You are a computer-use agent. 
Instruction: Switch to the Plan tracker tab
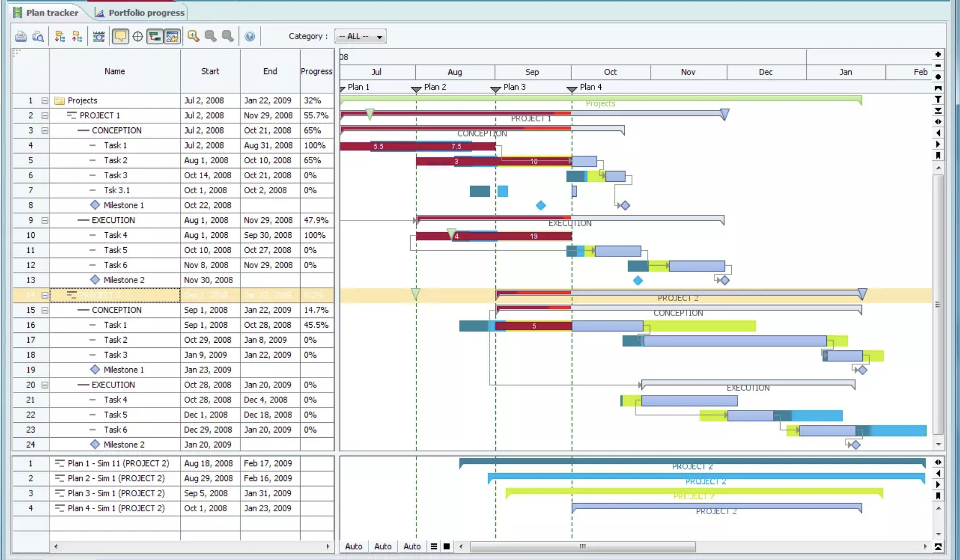pyautogui.click(x=47, y=12)
